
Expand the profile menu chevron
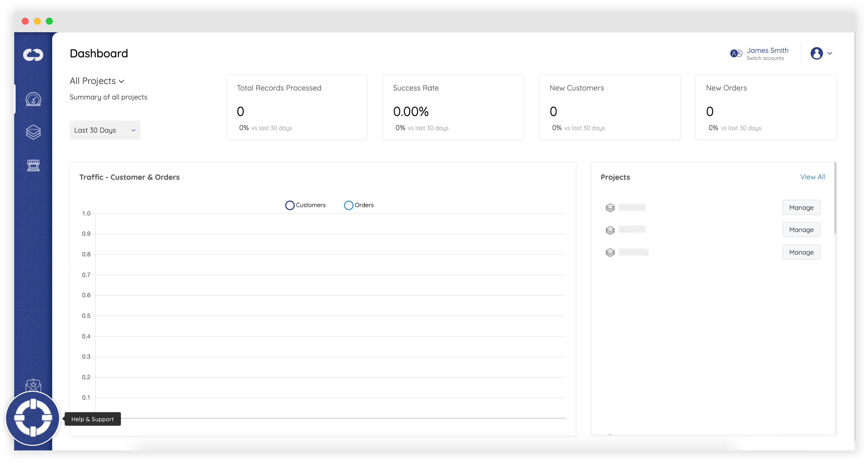830,53
